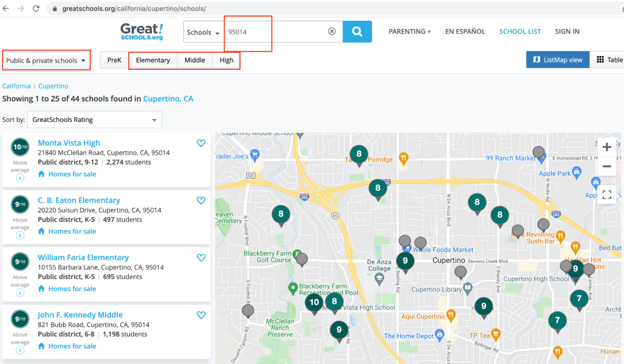
Task: Open the Schools search type dropdown
Action: click(x=203, y=32)
